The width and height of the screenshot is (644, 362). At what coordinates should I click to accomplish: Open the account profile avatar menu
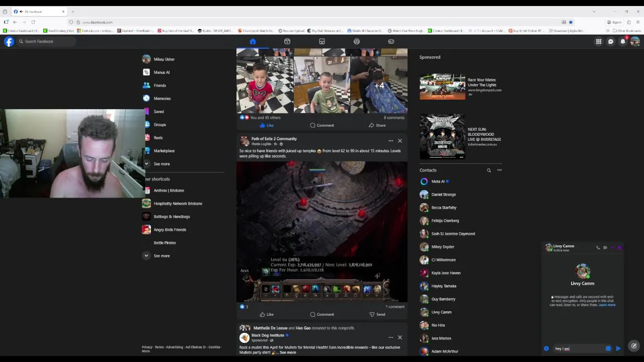click(635, 42)
